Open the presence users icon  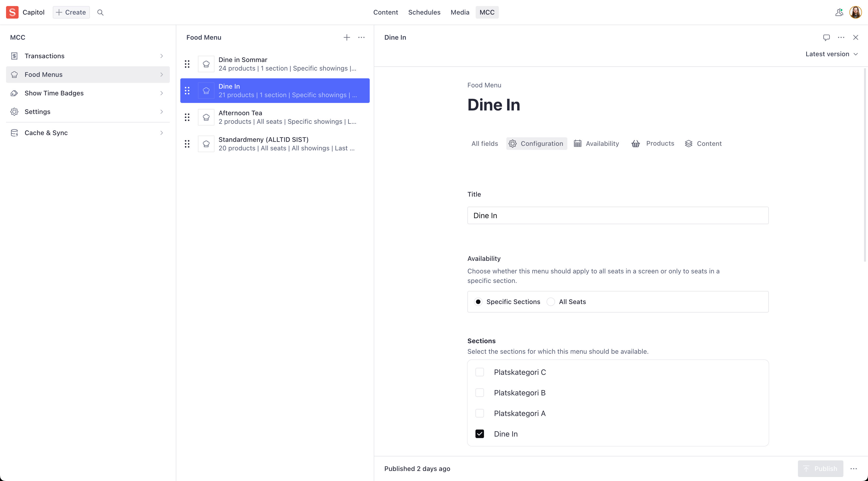(839, 13)
